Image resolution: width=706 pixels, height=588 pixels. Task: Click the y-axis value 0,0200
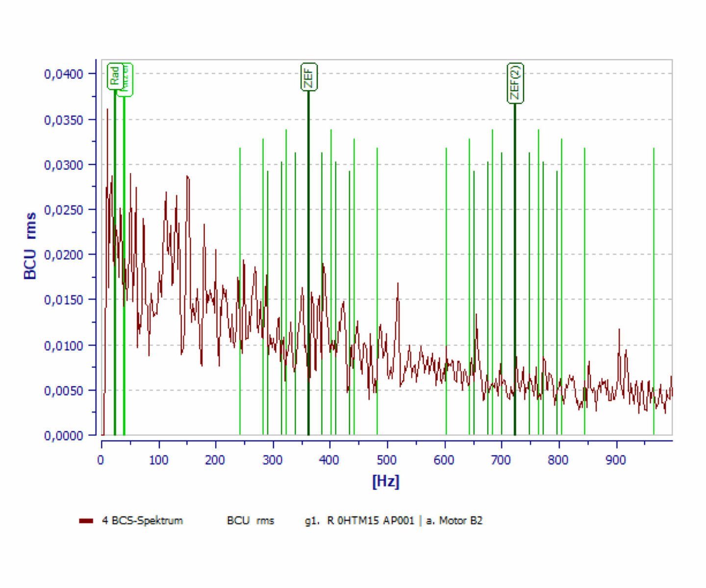tap(64, 255)
